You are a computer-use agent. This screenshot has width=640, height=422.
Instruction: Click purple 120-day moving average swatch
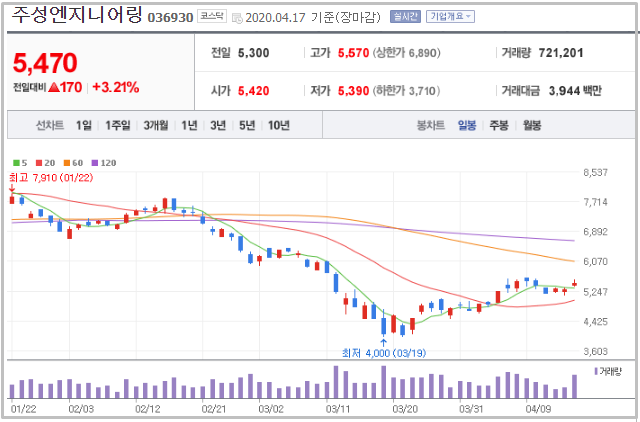pos(95,163)
